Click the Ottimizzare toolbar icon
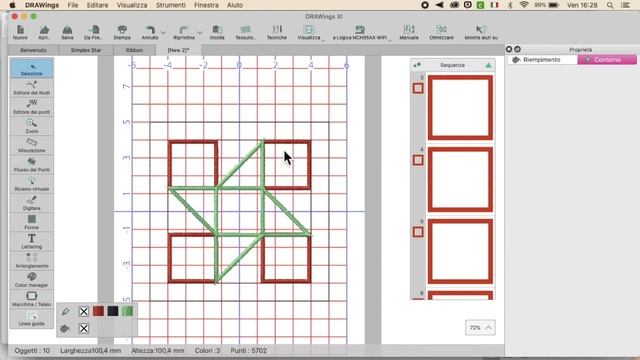This screenshot has height=360, width=640. click(x=441, y=32)
